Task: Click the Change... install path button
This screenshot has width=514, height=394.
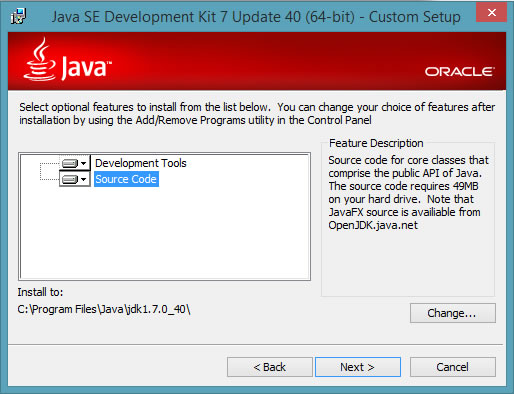Action: [453, 313]
